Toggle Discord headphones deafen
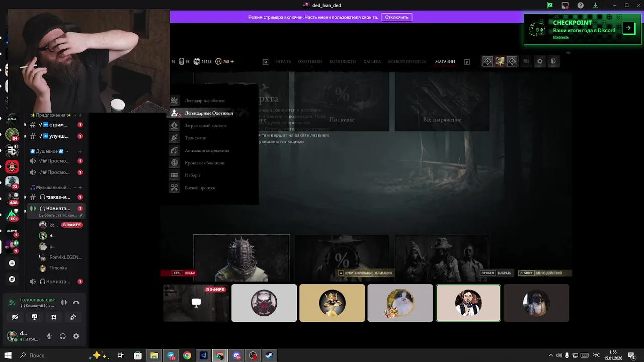This screenshot has width=644, height=362. pos(63,336)
